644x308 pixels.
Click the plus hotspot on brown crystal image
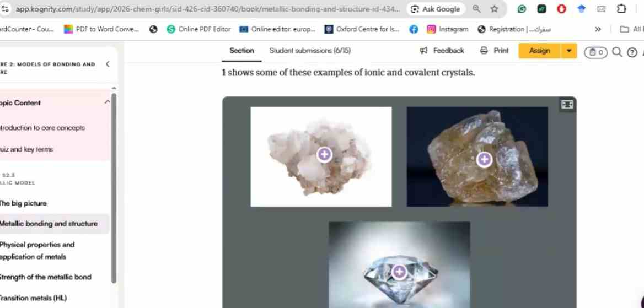(x=484, y=159)
